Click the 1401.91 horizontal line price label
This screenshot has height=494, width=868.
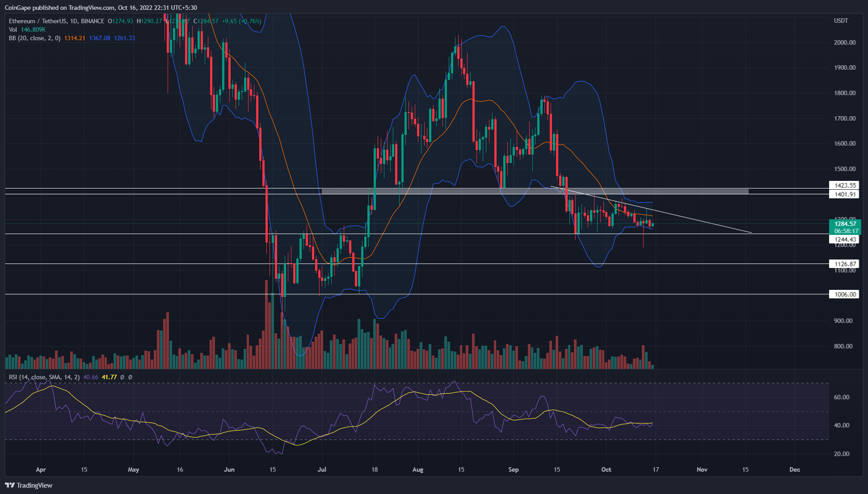843,194
